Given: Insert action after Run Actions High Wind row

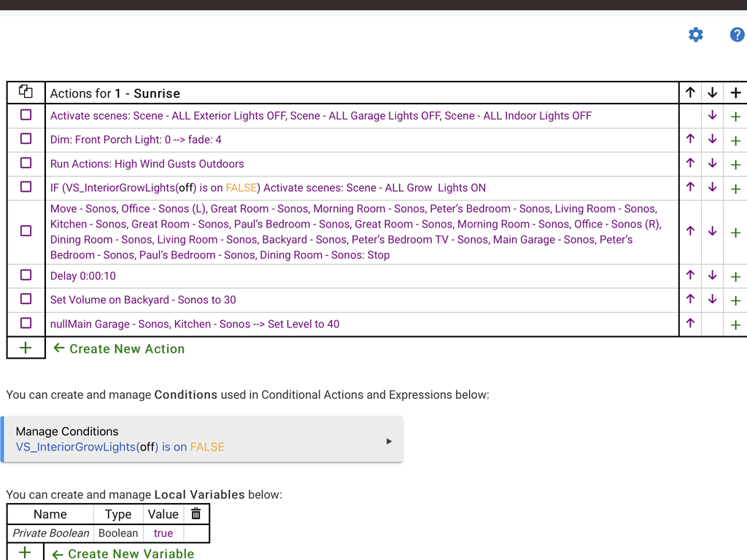Looking at the screenshot, I should 735,164.
